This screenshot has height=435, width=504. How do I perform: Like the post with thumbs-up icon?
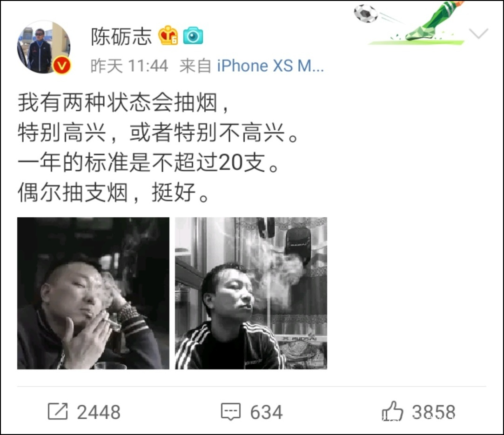click(x=392, y=411)
